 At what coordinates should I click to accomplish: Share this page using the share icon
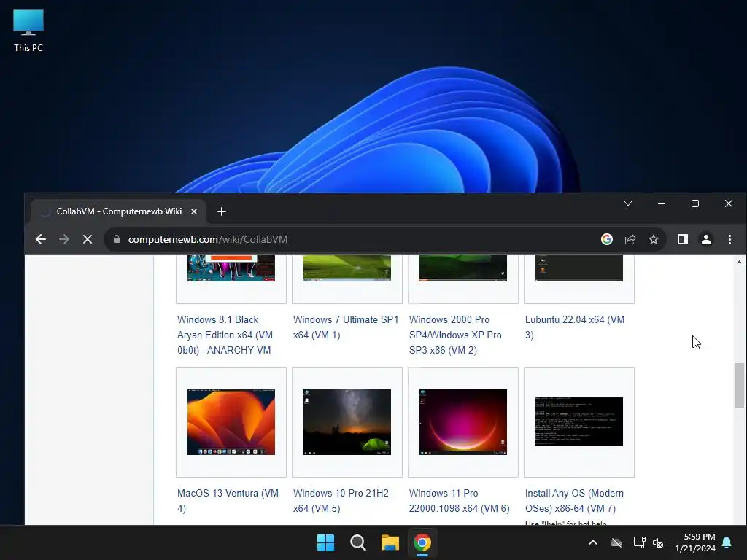[630, 239]
